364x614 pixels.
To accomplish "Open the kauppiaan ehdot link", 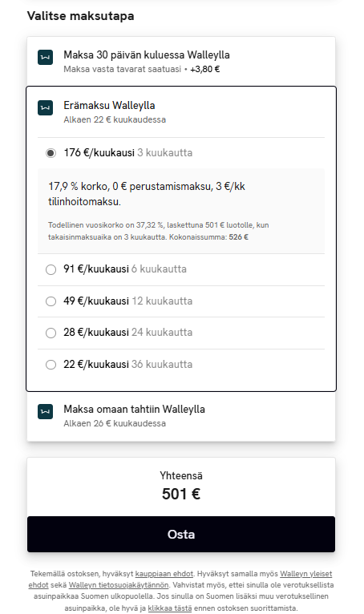I will (164, 574).
